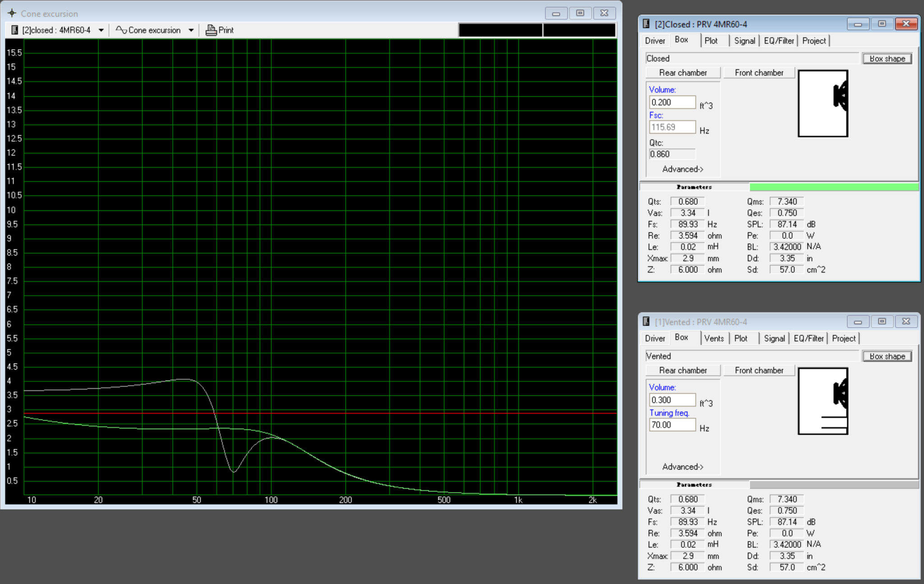
Task: Click the vented box diagram in the [1]Vented window
Action: point(823,401)
